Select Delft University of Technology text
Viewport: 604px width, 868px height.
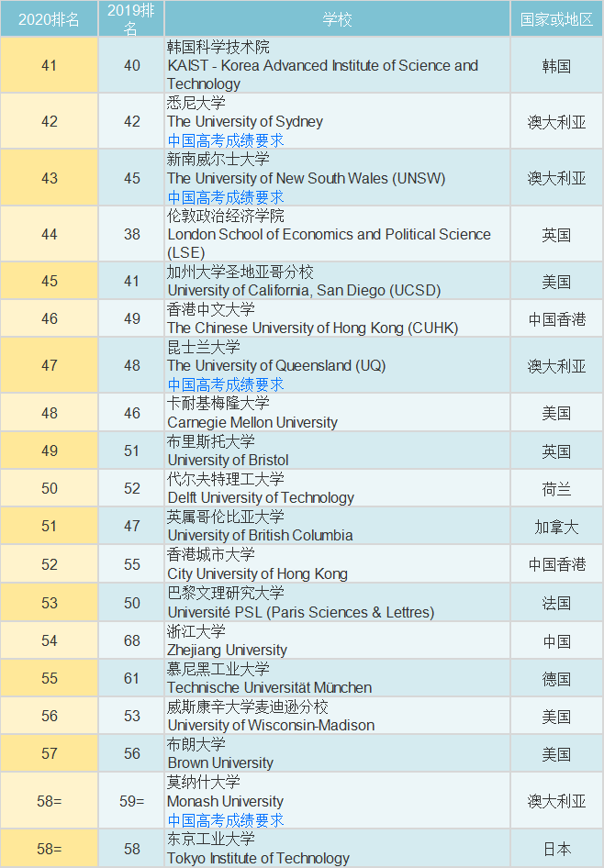(261, 497)
